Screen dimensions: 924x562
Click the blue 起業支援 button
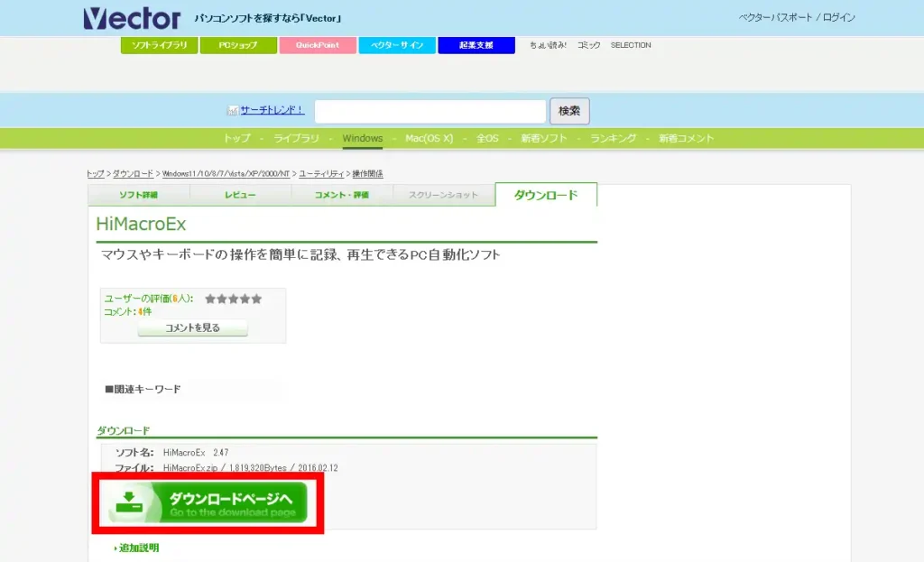click(x=476, y=44)
